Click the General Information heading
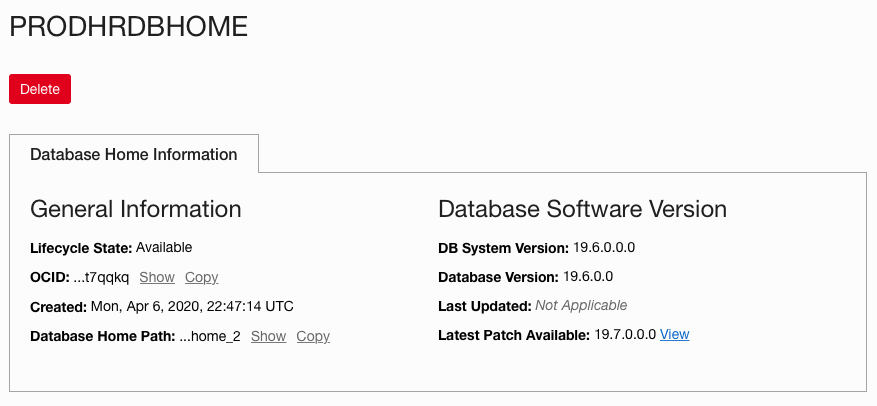 (136, 209)
